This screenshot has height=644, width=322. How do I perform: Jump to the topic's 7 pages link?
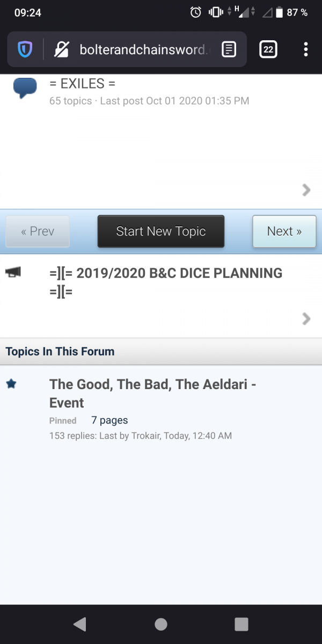pos(109,420)
